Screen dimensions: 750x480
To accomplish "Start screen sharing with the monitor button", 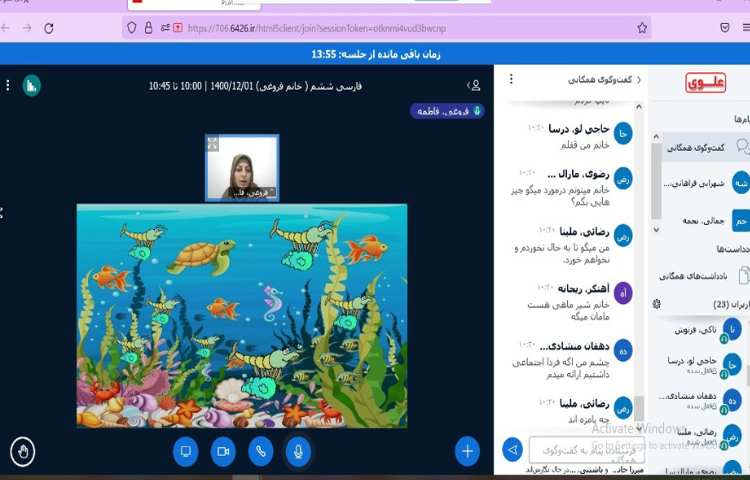I will pyautogui.click(x=186, y=451).
